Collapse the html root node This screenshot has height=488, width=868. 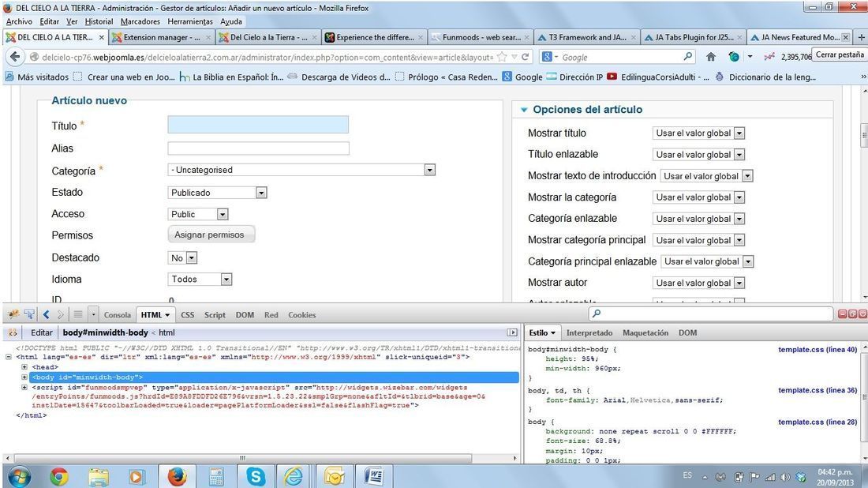9,357
